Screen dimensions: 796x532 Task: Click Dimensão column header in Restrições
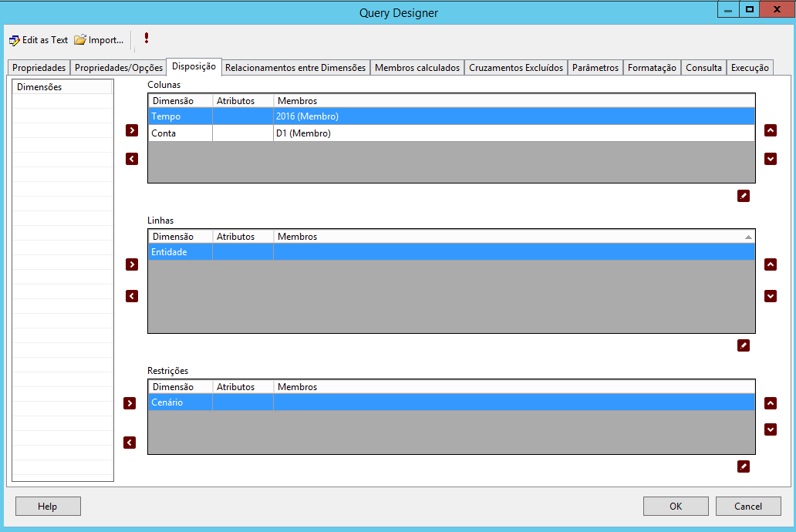(x=180, y=387)
